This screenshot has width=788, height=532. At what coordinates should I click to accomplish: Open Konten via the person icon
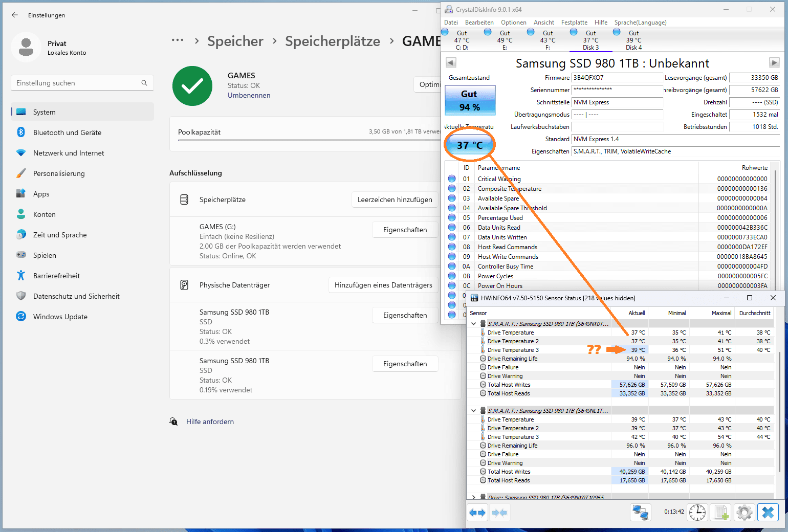click(21, 214)
